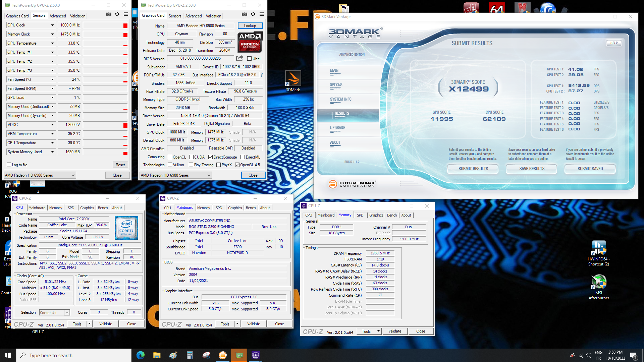644x362 pixels.
Task: Open File Explorer from the taskbar
Action: point(157,355)
